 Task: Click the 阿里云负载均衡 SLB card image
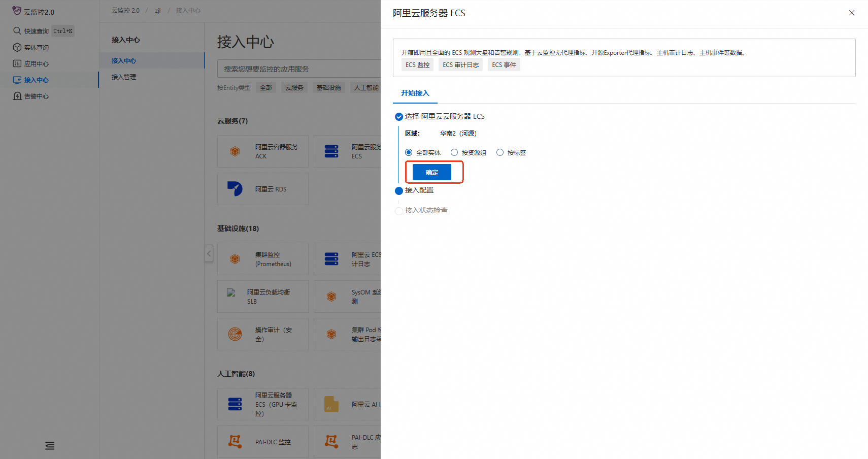coord(231,292)
